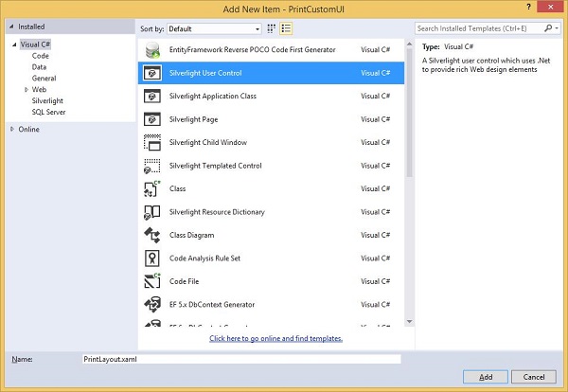Click the Add button
This screenshot has width=568, height=392.
[x=486, y=377]
